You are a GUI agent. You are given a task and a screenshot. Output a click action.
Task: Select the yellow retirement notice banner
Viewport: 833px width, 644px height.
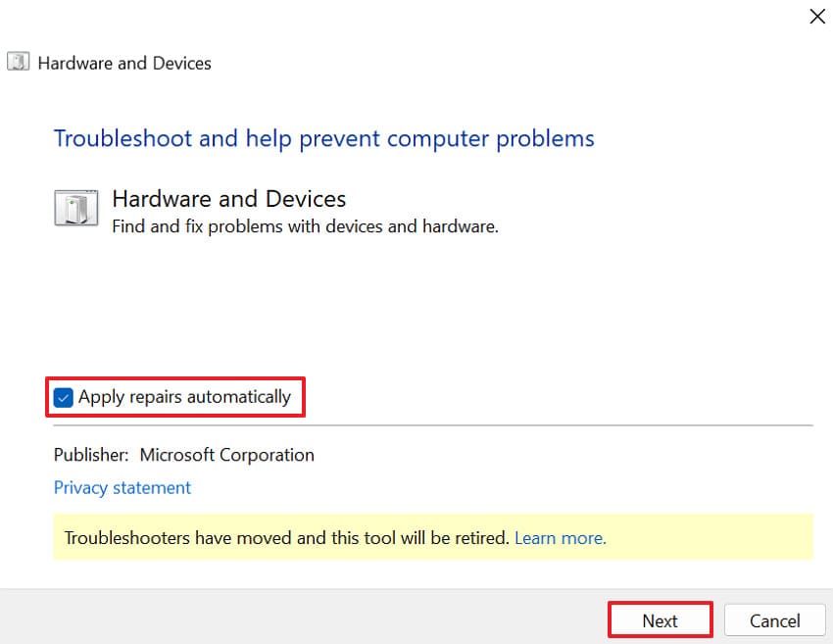click(433, 537)
